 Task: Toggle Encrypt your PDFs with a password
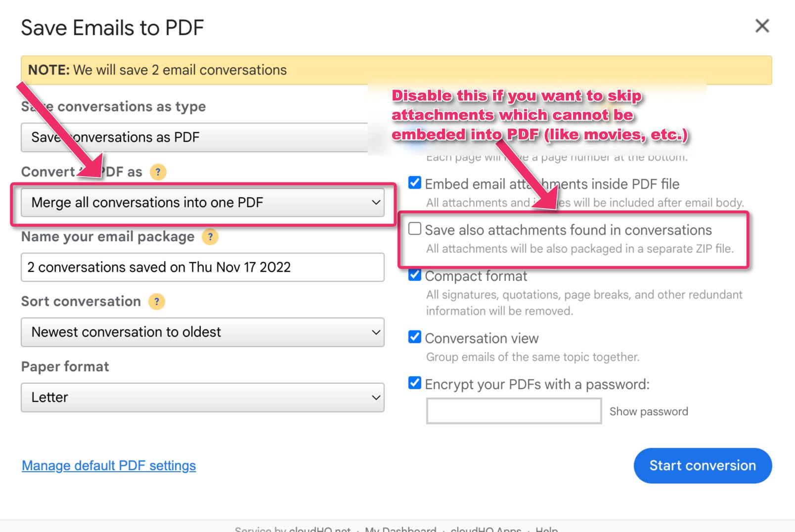point(415,383)
